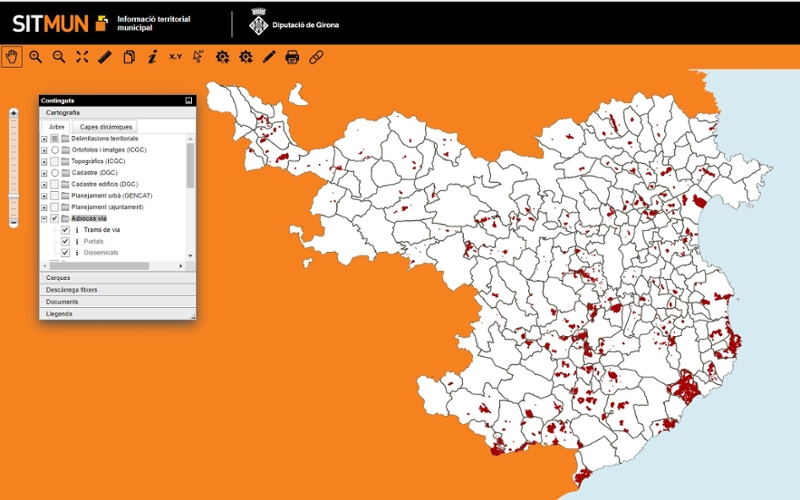Collapse the Adreces via folder
The width and height of the screenshot is (800, 500).
pos(44,218)
